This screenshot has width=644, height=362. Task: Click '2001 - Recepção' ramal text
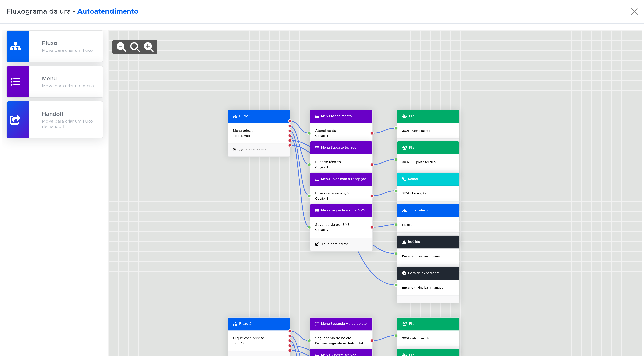coord(414,194)
